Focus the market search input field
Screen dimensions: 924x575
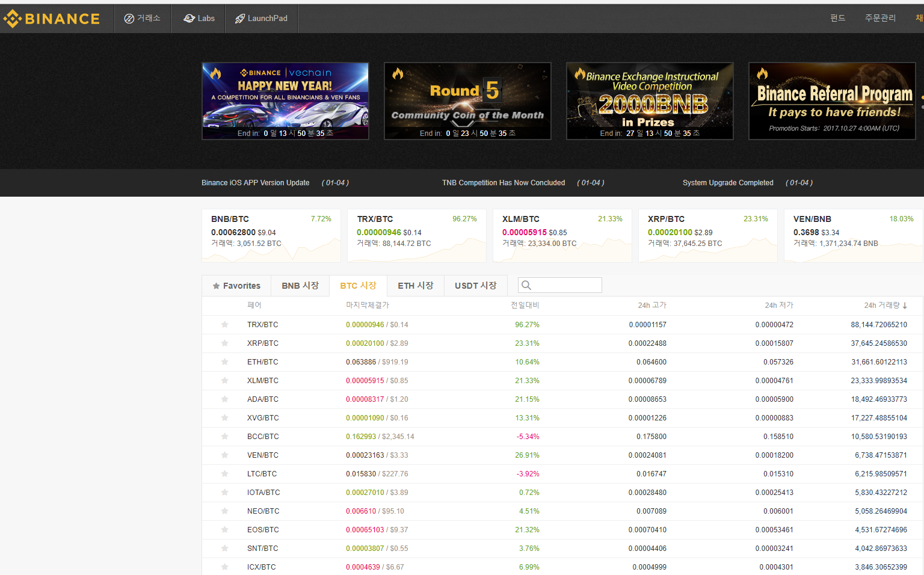pos(560,285)
